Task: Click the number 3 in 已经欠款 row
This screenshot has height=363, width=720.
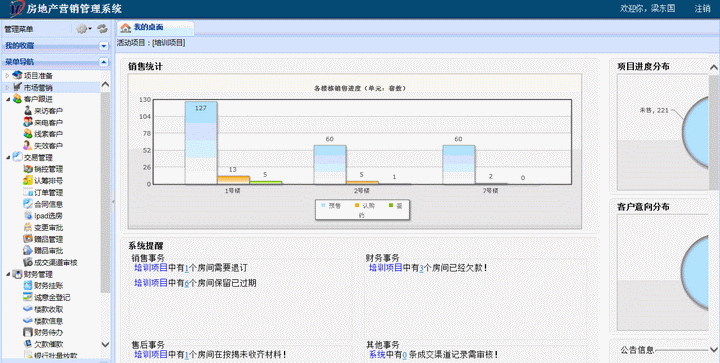Action: pos(422,268)
